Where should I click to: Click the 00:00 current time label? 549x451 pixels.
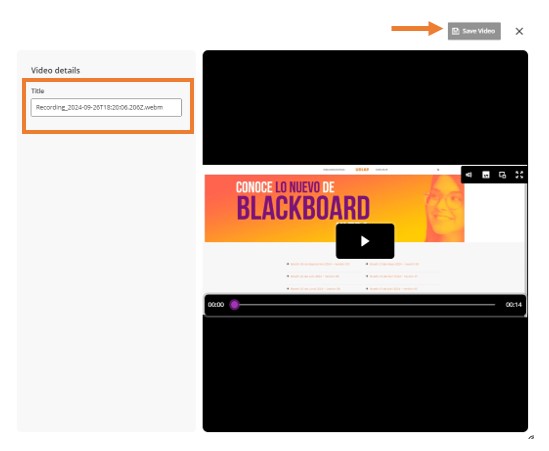pos(216,305)
